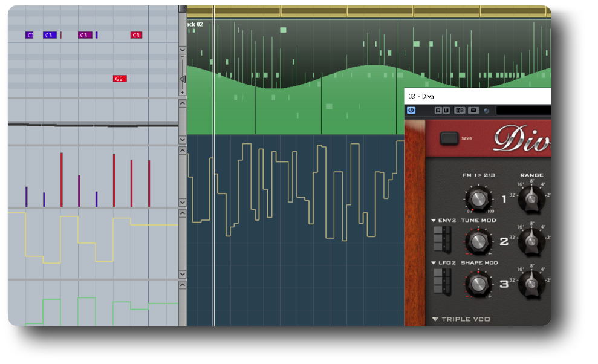Click the round blue indicator in plugin header

pos(486,111)
